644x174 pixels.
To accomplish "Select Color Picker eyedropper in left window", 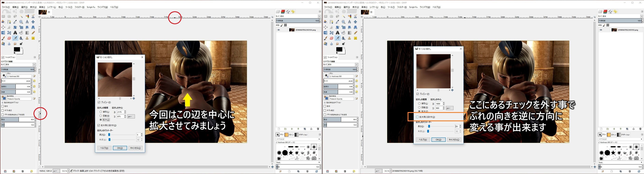I will click(15, 22).
